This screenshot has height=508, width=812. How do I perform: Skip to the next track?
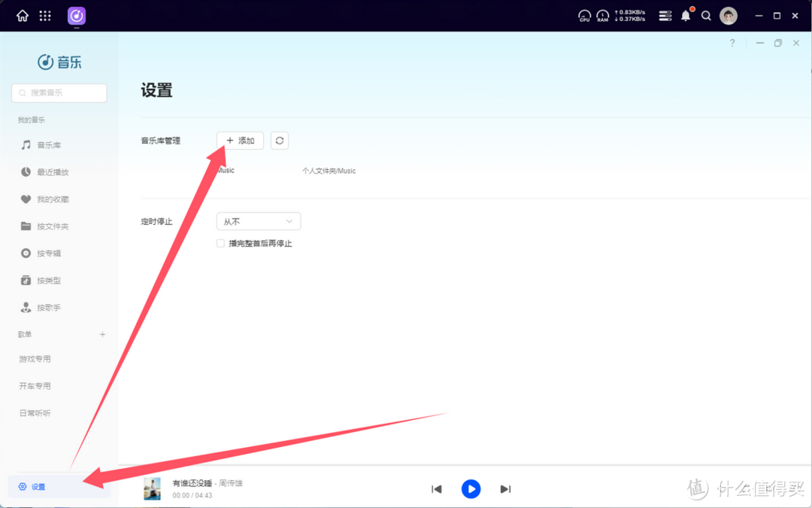[505, 488]
